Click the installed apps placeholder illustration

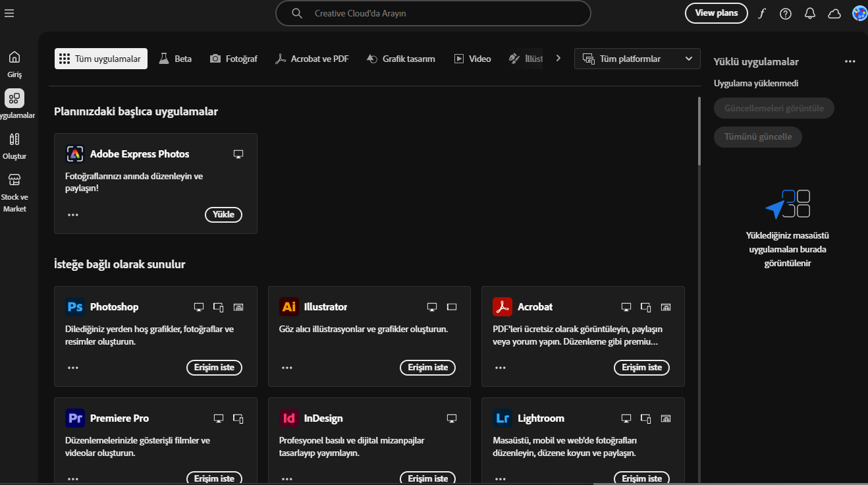(788, 204)
